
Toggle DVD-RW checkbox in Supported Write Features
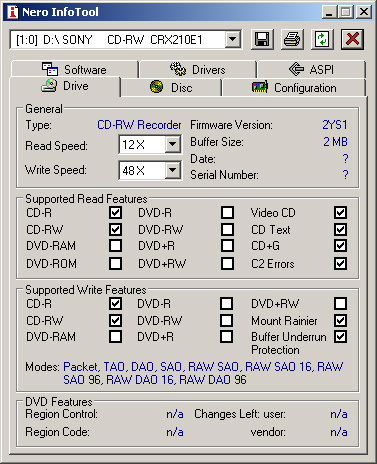pyautogui.click(x=227, y=320)
